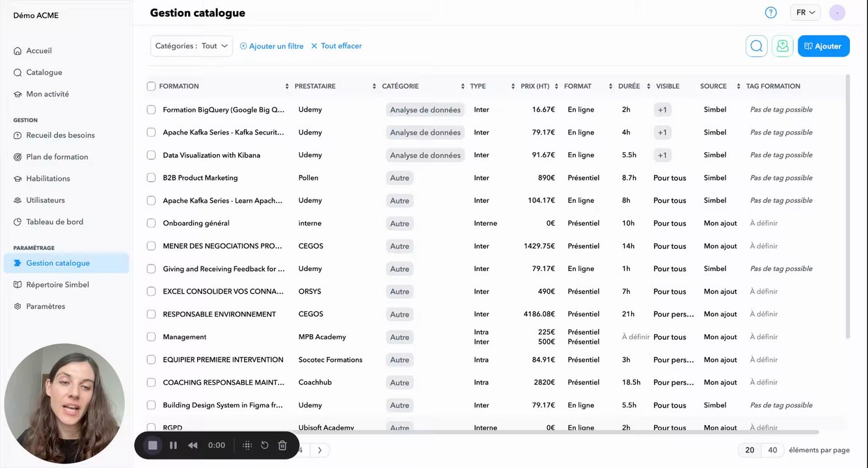868x468 pixels.
Task: Click the Paramètres gear icon
Action: pyautogui.click(x=18, y=307)
